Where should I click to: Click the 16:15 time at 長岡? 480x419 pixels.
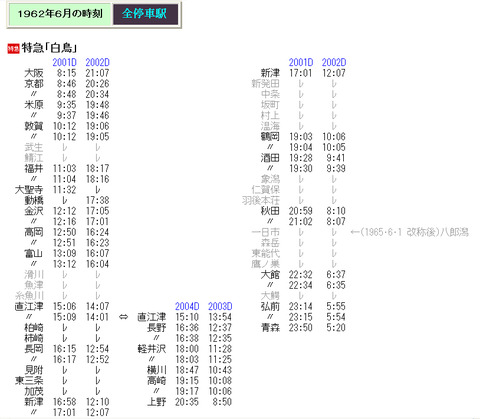[x=65, y=349]
